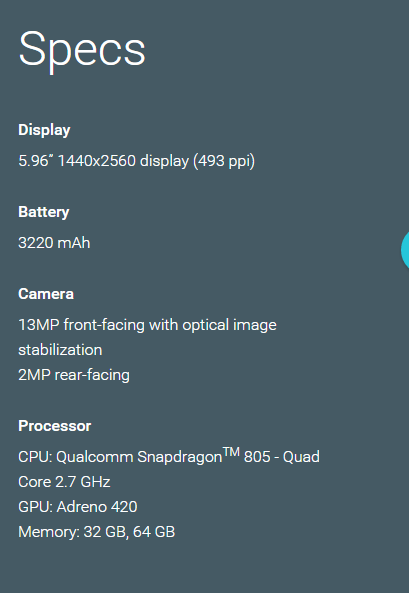Click the Specs page heading
The height and width of the screenshot is (593, 409).
(x=82, y=50)
